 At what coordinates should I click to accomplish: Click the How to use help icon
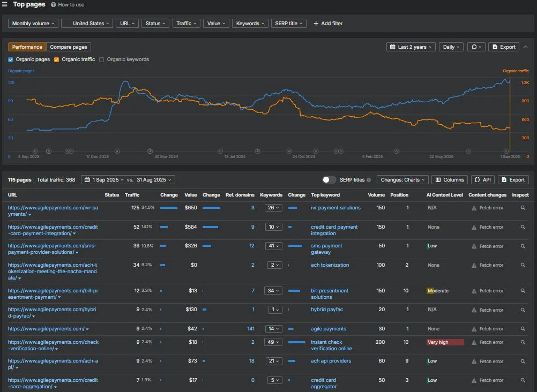(53, 5)
